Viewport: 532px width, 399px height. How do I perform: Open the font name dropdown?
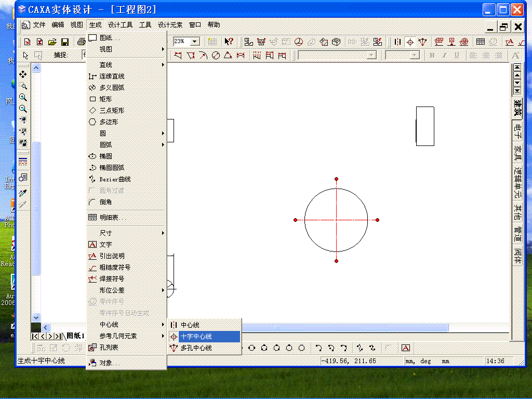click(x=372, y=55)
